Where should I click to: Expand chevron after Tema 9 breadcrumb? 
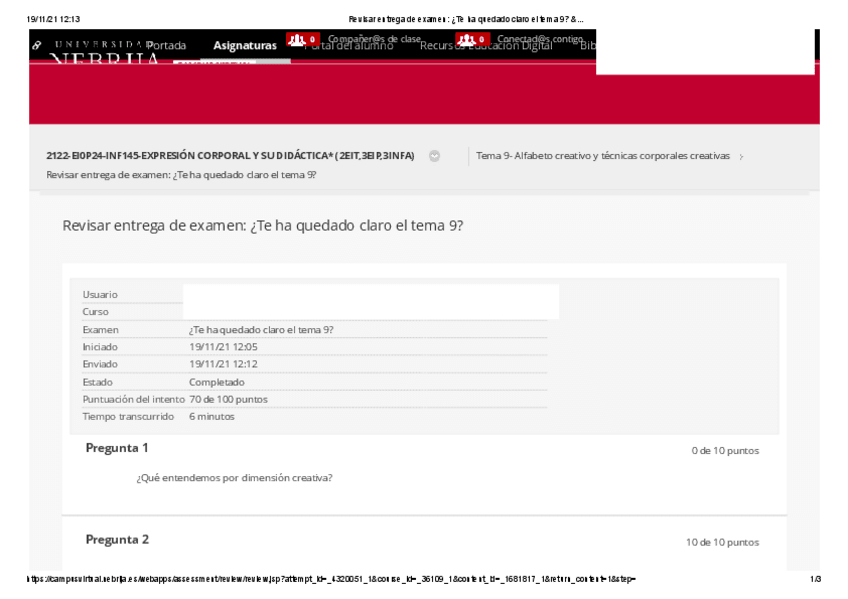(x=741, y=157)
